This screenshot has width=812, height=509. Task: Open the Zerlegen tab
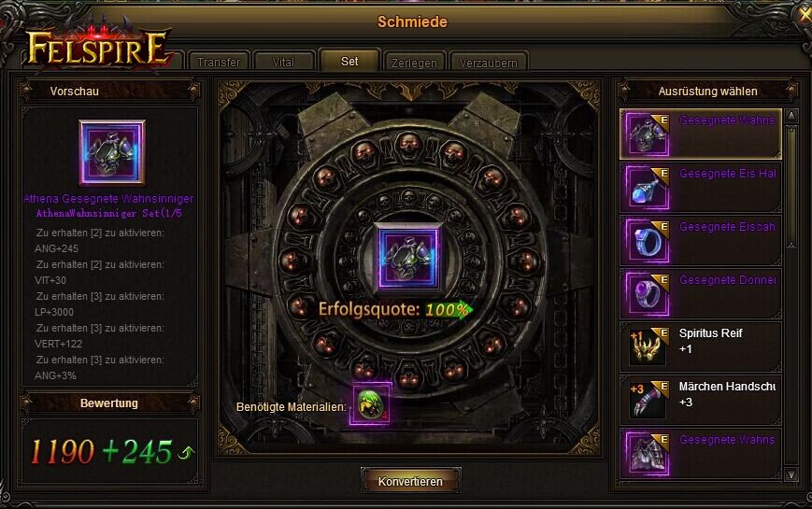click(x=414, y=63)
